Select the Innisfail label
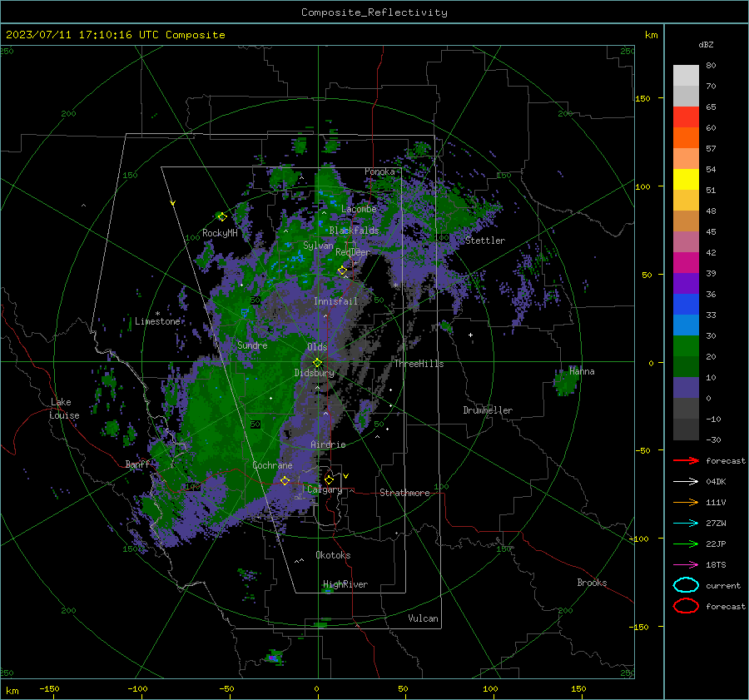This screenshot has height=700, width=749. [x=335, y=301]
